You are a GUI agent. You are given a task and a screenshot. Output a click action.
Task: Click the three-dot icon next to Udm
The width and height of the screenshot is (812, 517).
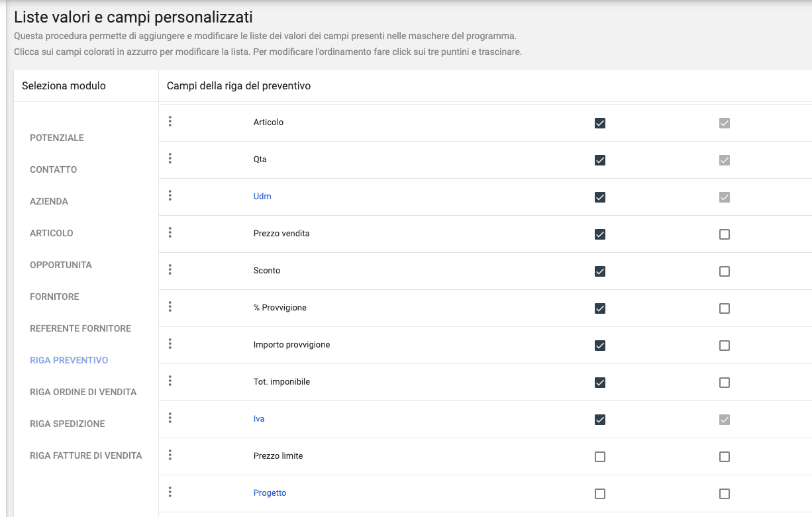170,195
